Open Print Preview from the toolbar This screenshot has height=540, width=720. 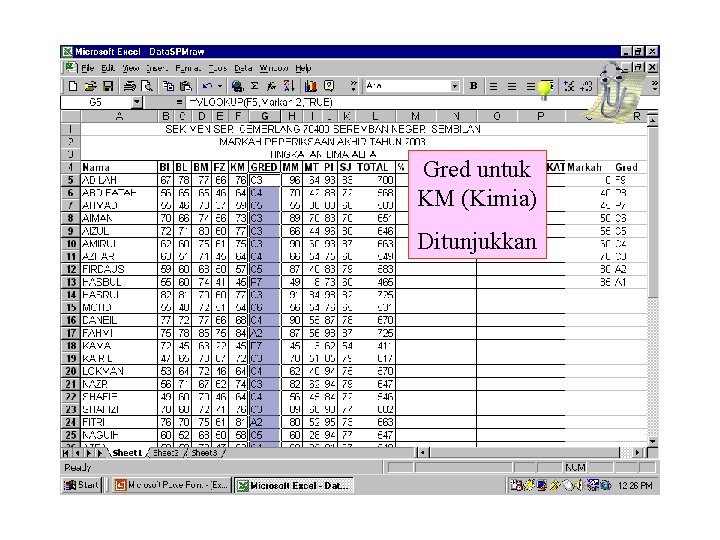(x=147, y=86)
